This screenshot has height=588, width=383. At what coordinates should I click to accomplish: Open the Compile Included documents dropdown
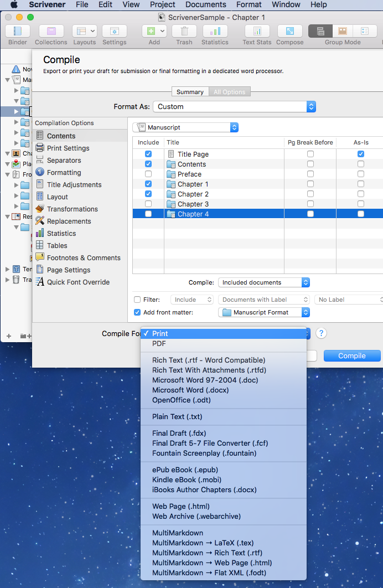tap(264, 282)
